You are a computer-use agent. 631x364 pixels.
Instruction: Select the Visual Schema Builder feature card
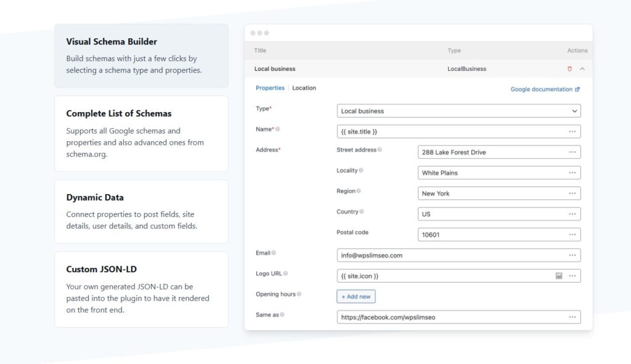coord(141,56)
